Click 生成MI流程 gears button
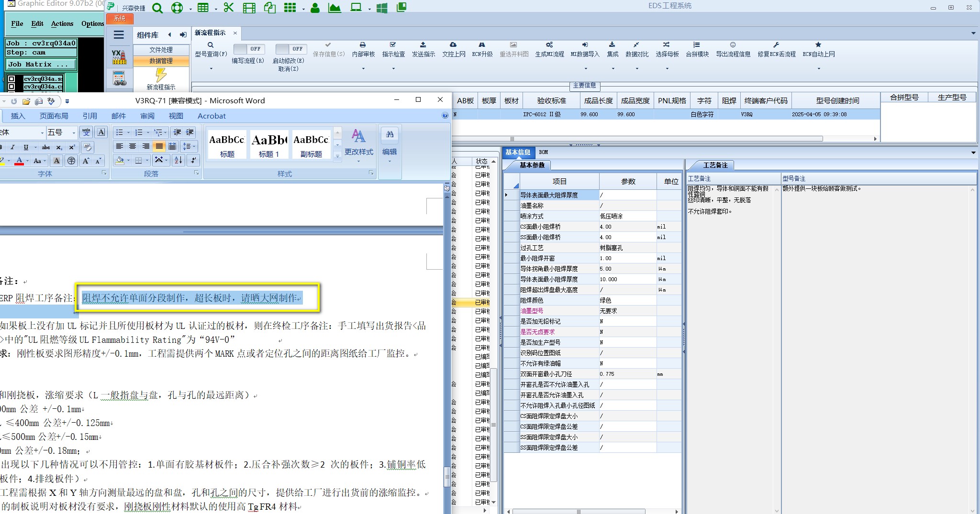 tap(549, 50)
